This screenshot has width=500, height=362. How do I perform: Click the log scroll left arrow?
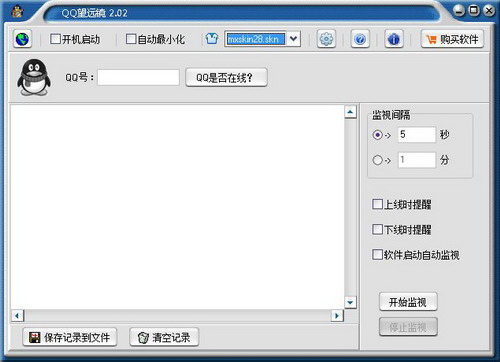pyautogui.click(x=17, y=315)
